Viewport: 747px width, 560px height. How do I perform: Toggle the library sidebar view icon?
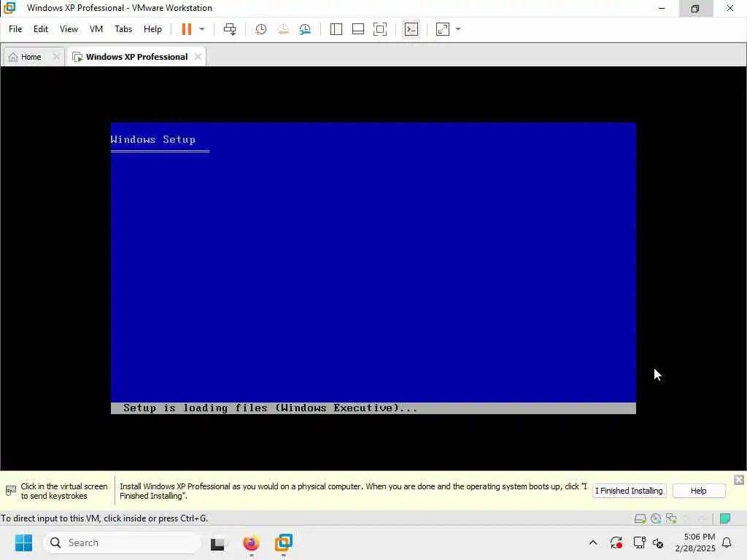point(336,29)
